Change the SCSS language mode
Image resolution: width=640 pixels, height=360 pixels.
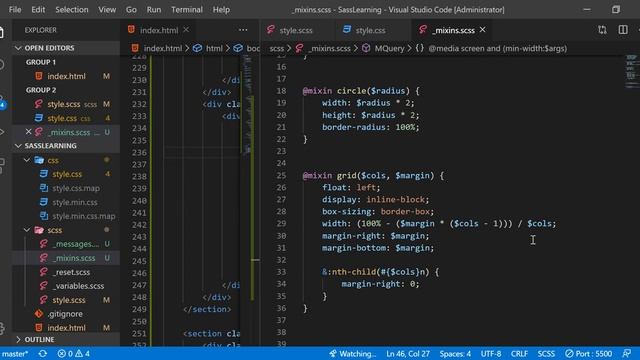coord(546,354)
